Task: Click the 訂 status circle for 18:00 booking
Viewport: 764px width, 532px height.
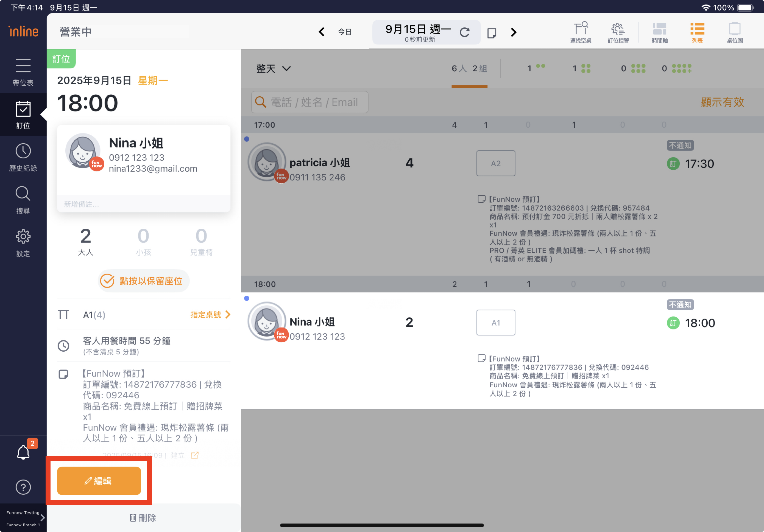Action: click(x=673, y=323)
